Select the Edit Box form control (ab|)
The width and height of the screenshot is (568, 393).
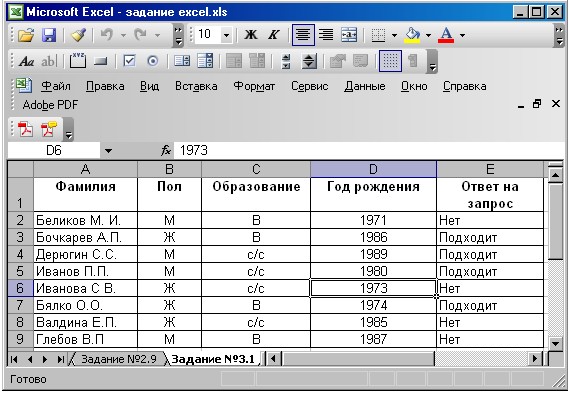coord(49,62)
